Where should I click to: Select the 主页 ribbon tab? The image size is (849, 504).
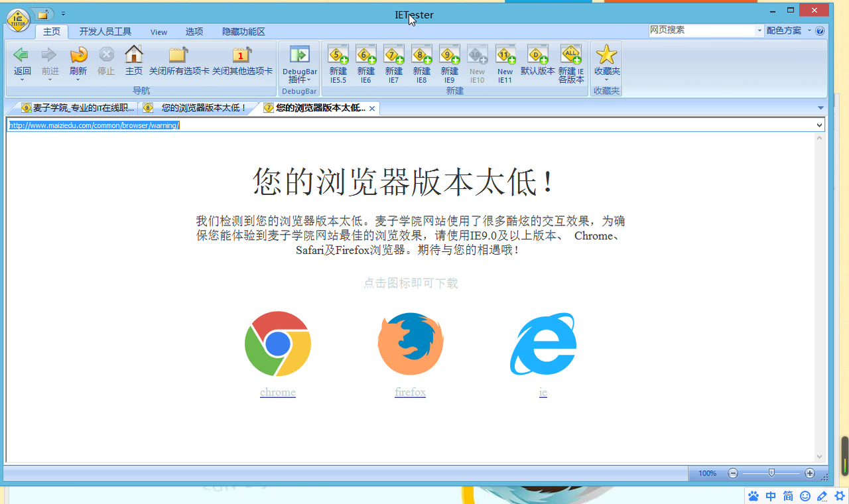click(52, 32)
